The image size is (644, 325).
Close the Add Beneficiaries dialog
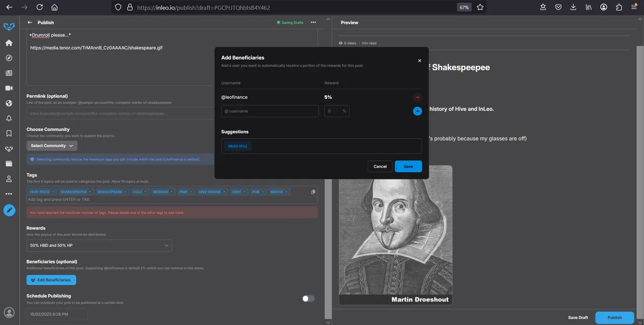[420, 60]
